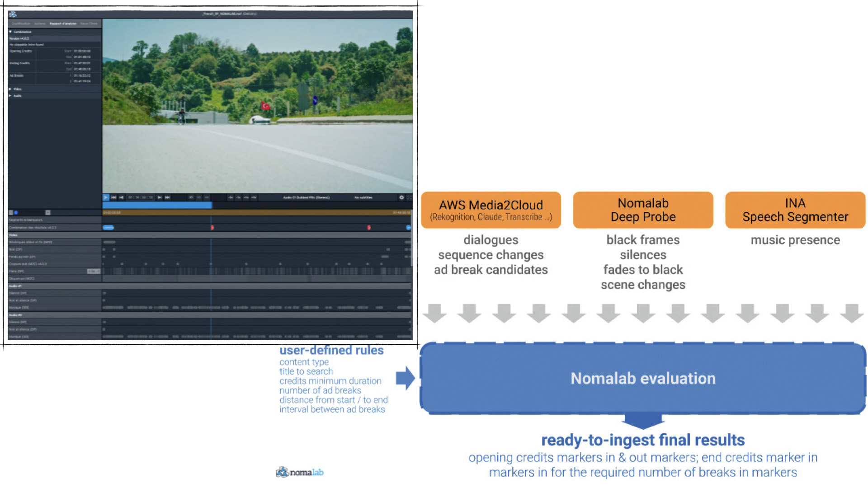
Task: Step forward one frame
Action: [x=160, y=197]
